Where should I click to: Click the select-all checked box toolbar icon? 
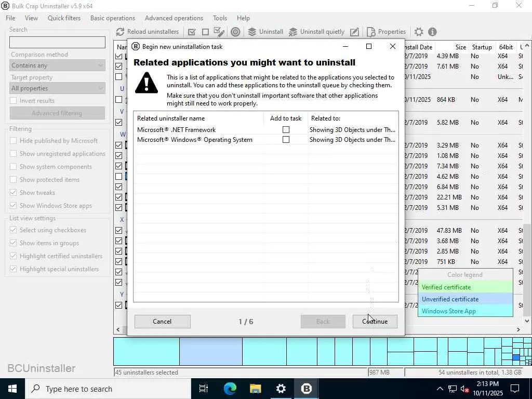pyautogui.click(x=192, y=32)
